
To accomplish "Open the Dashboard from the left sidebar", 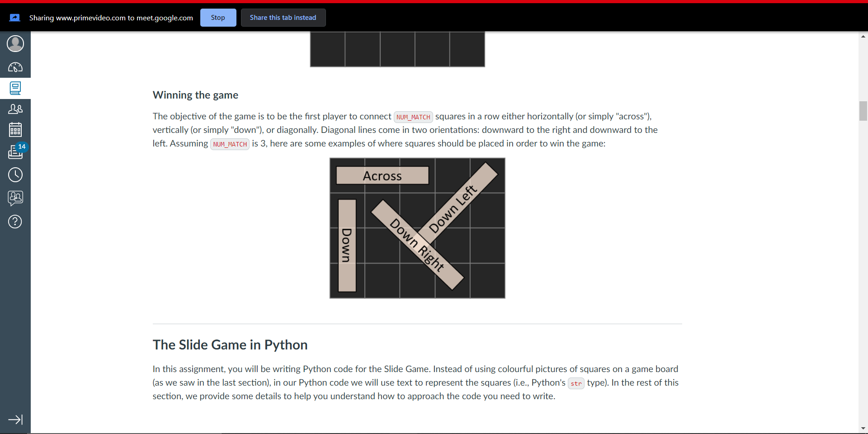I will pos(15,67).
